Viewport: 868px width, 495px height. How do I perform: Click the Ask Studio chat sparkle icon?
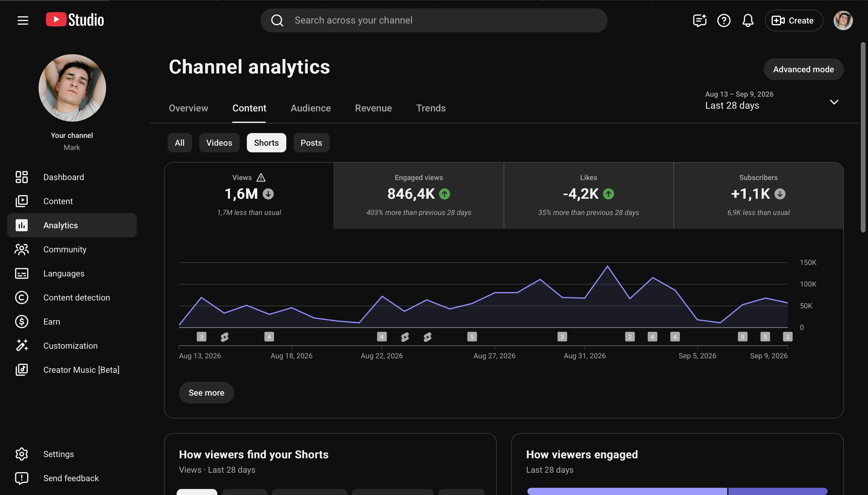[x=700, y=20]
